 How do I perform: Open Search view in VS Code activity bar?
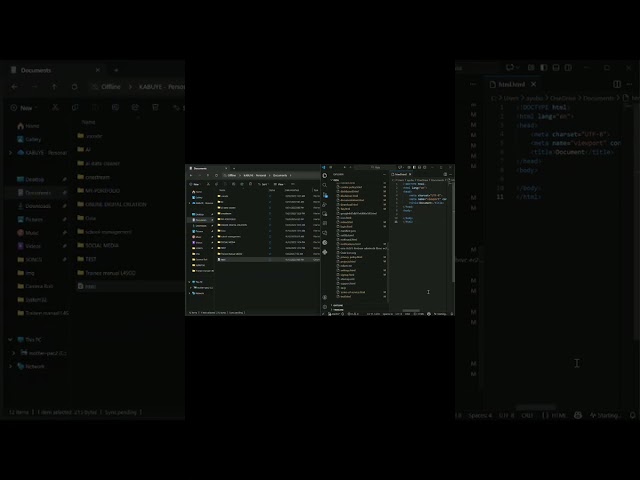[324, 185]
